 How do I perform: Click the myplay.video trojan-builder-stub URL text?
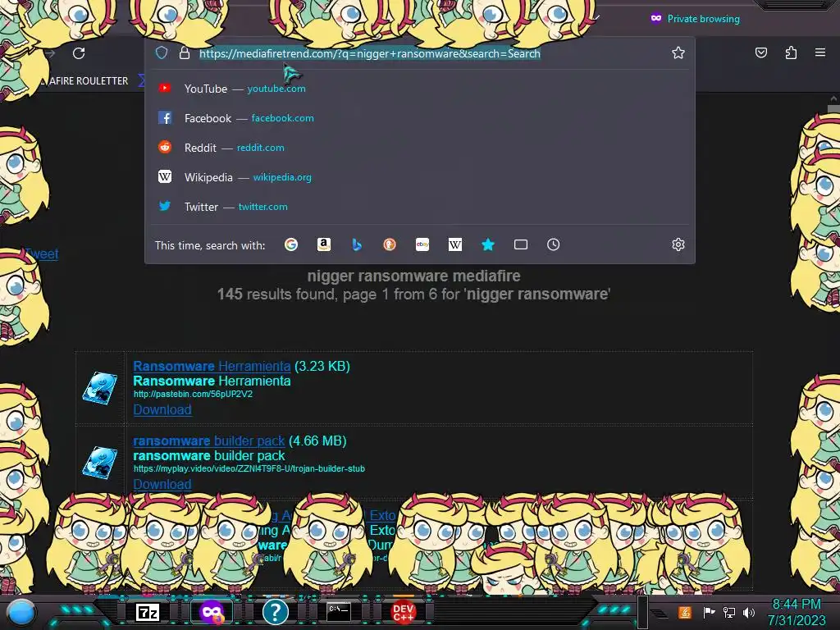[x=249, y=468]
